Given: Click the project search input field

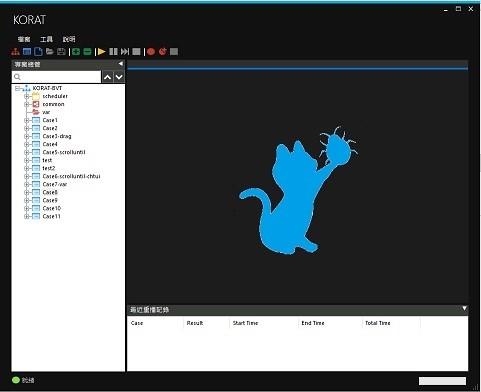Looking at the screenshot, I should 56,77.
